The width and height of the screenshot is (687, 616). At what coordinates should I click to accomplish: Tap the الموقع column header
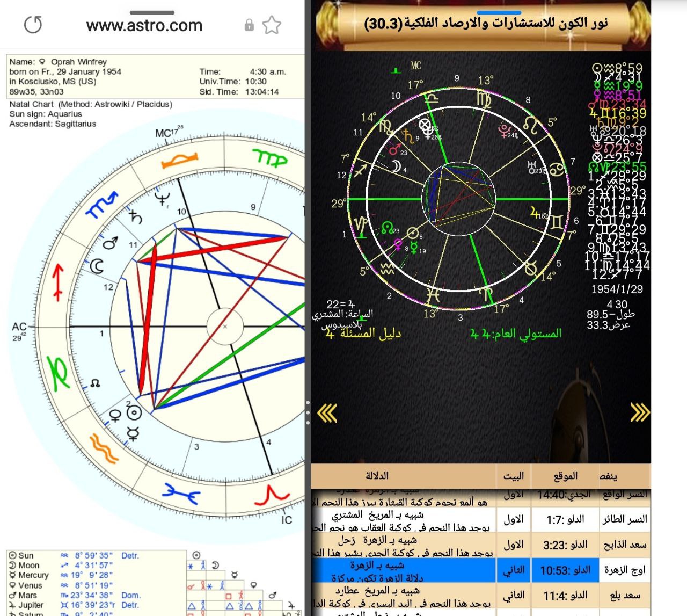coord(566,476)
